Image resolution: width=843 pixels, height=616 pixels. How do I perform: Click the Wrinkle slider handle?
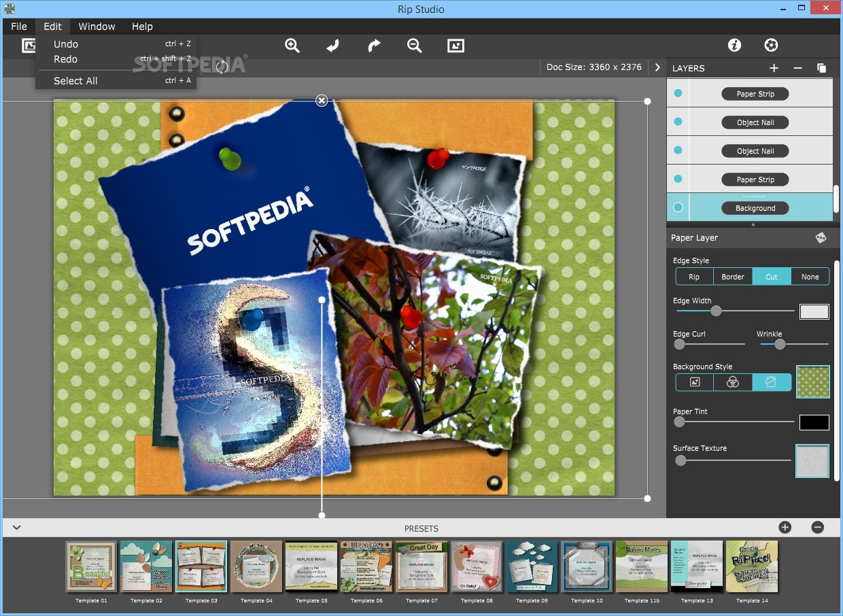pos(780,344)
